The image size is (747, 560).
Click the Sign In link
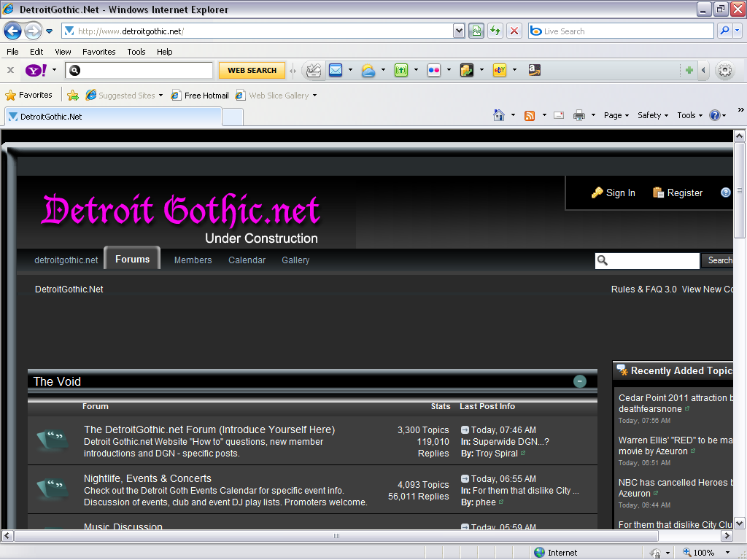(614, 192)
